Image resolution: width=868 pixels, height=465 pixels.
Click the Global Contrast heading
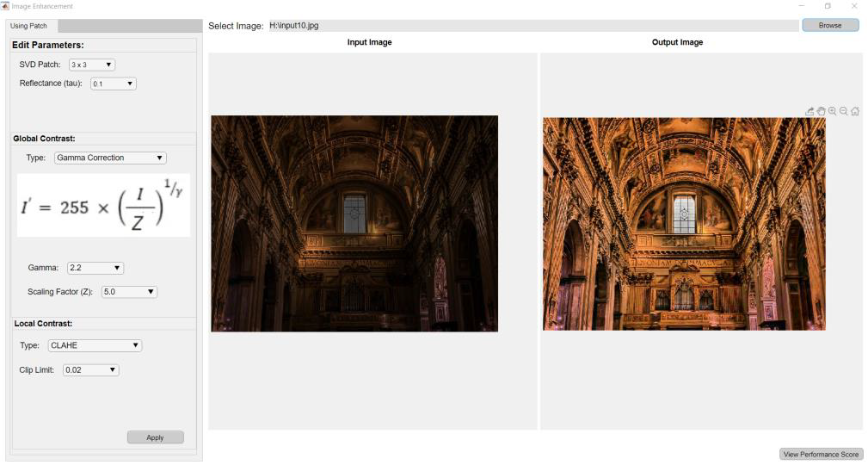click(x=44, y=139)
